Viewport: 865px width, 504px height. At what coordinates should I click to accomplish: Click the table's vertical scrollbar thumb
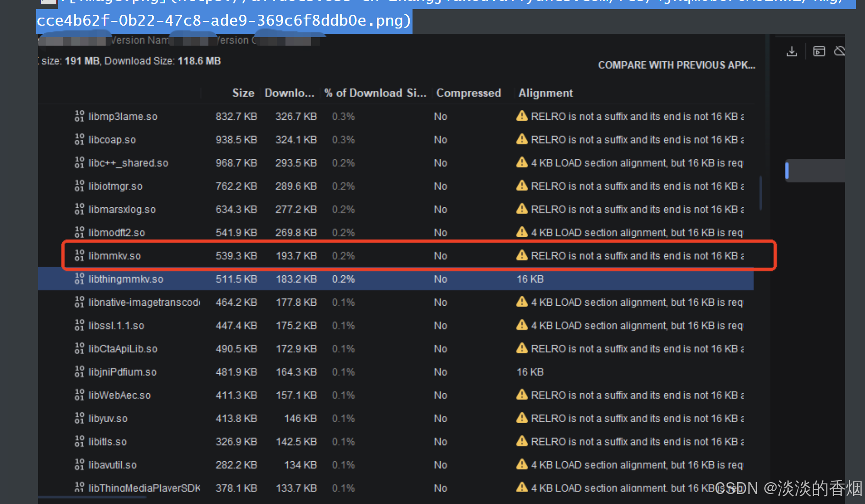(760, 193)
